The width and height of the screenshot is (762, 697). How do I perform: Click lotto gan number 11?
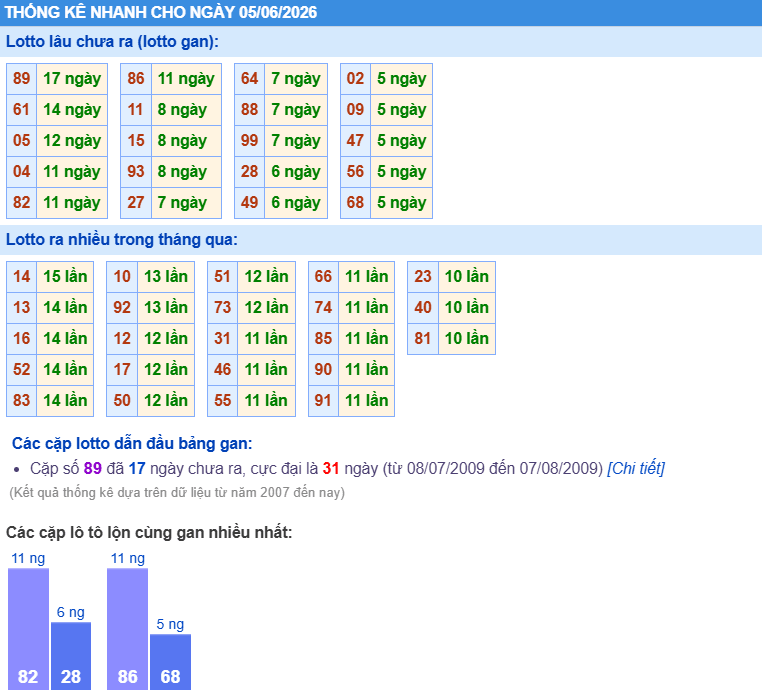tap(136, 109)
